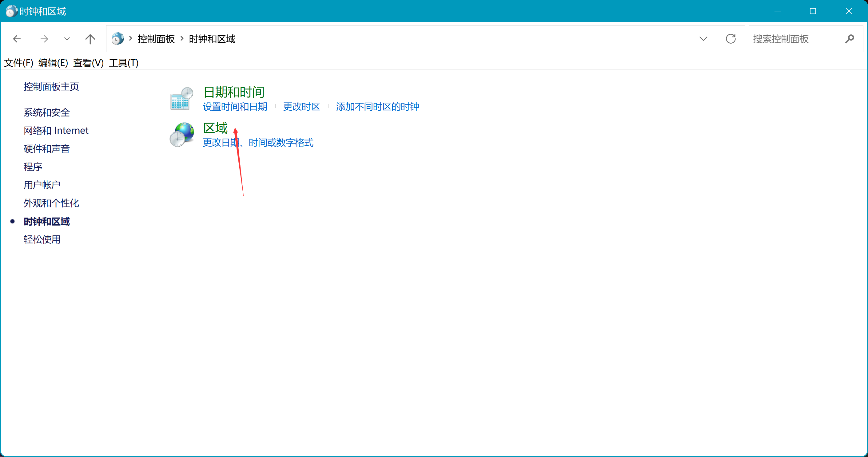The height and width of the screenshot is (457, 868).
Task: Click the Date and Time calendar clock icon
Action: pos(181,98)
